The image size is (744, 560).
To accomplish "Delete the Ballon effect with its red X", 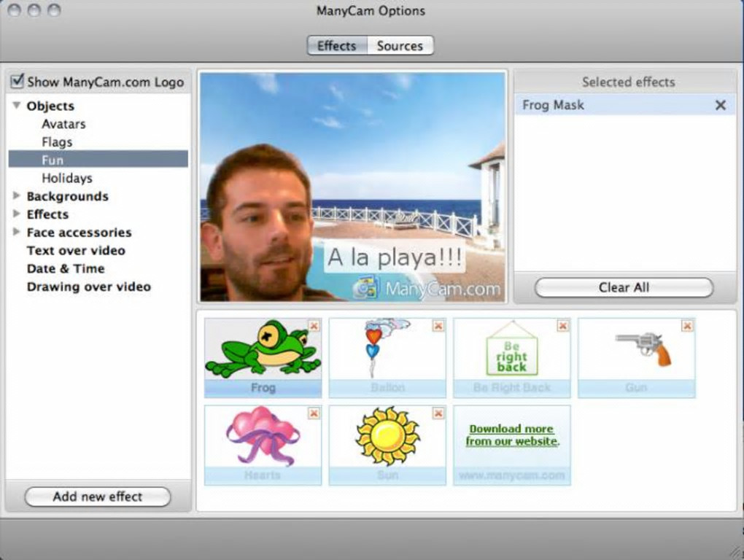I will tap(438, 326).
